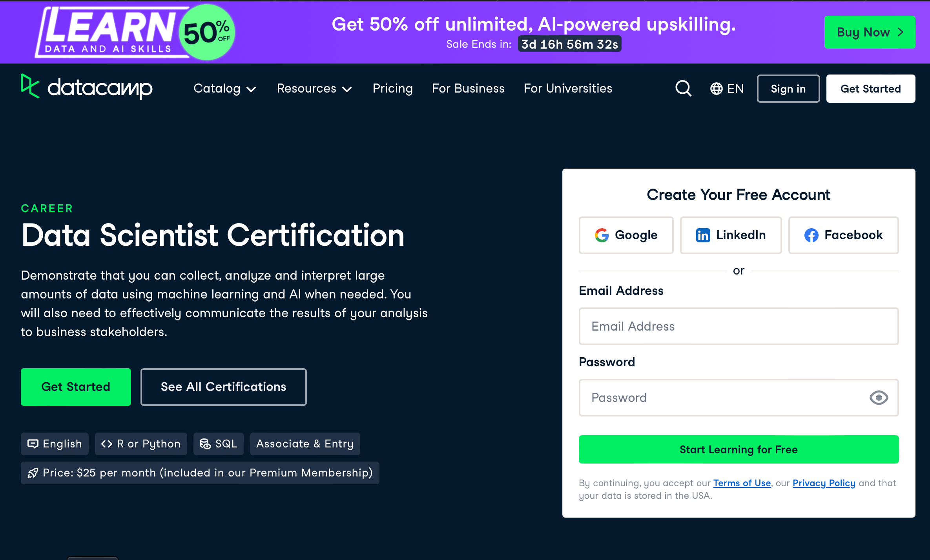Click the R or Python code tag
Image resolution: width=930 pixels, height=560 pixels.
141,444
